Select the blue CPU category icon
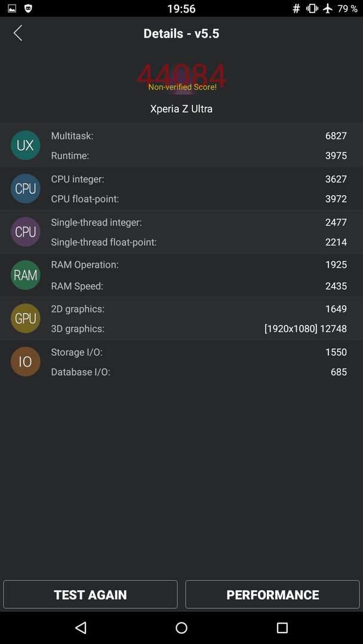The width and height of the screenshot is (363, 644). click(x=26, y=188)
